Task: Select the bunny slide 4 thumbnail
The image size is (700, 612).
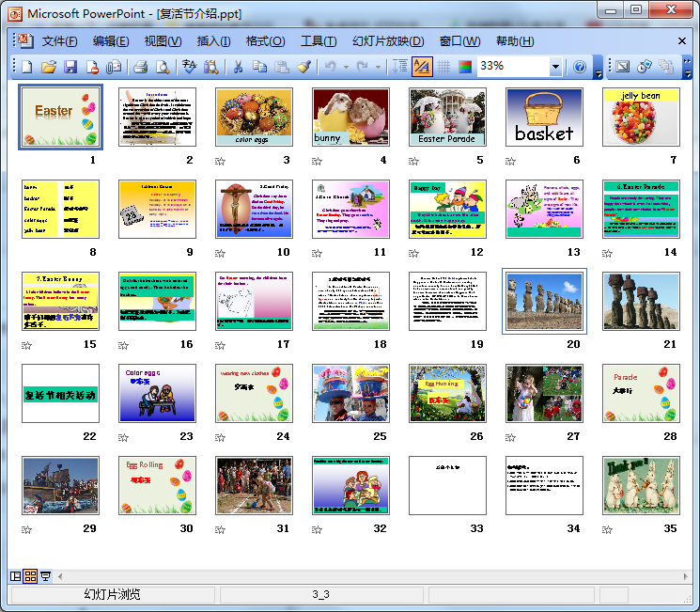Action: tap(350, 117)
